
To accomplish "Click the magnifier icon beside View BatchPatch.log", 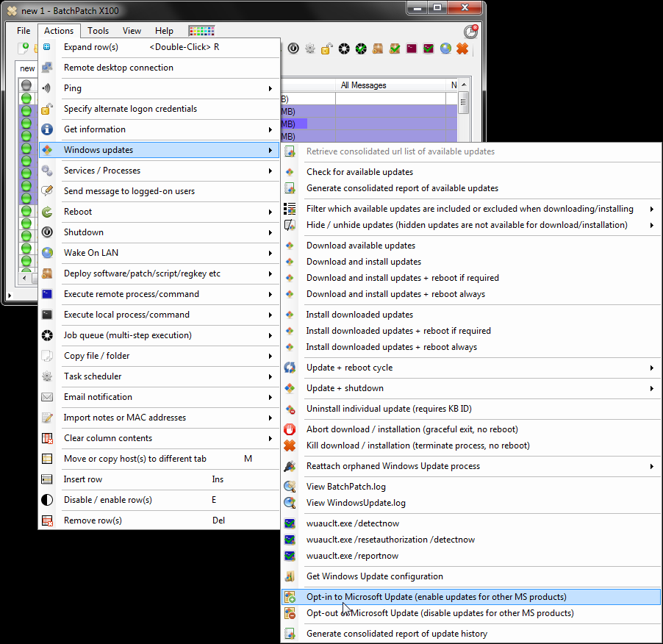I will click(x=290, y=487).
